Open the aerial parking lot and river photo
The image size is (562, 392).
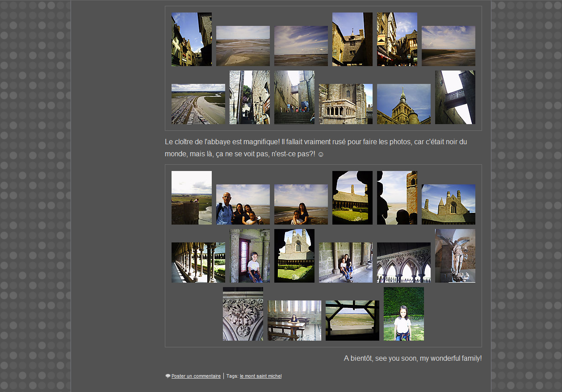[198, 104]
